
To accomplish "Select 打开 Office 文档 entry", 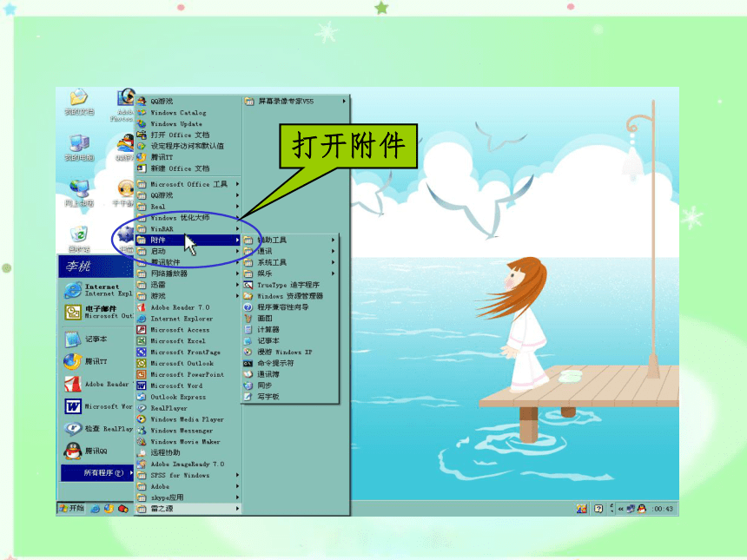I will click(188, 135).
